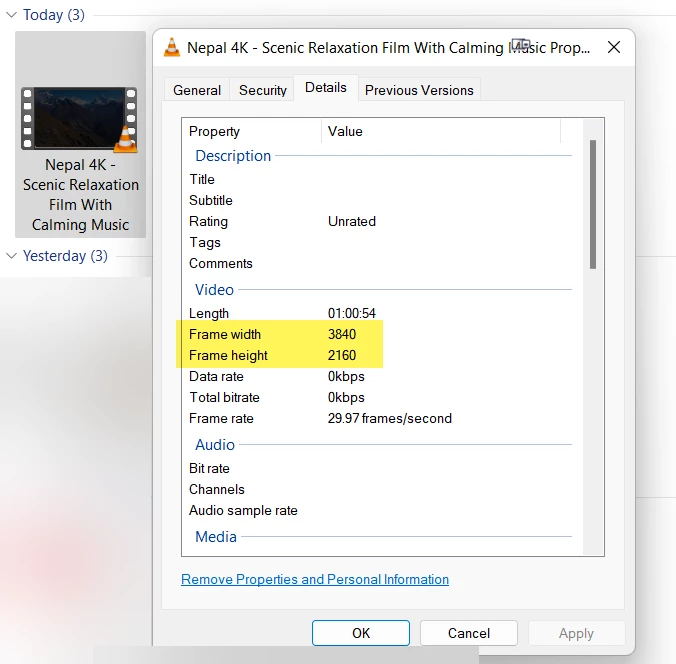Select the Audio sample rate row
676x664 pixels.
[x=381, y=511]
